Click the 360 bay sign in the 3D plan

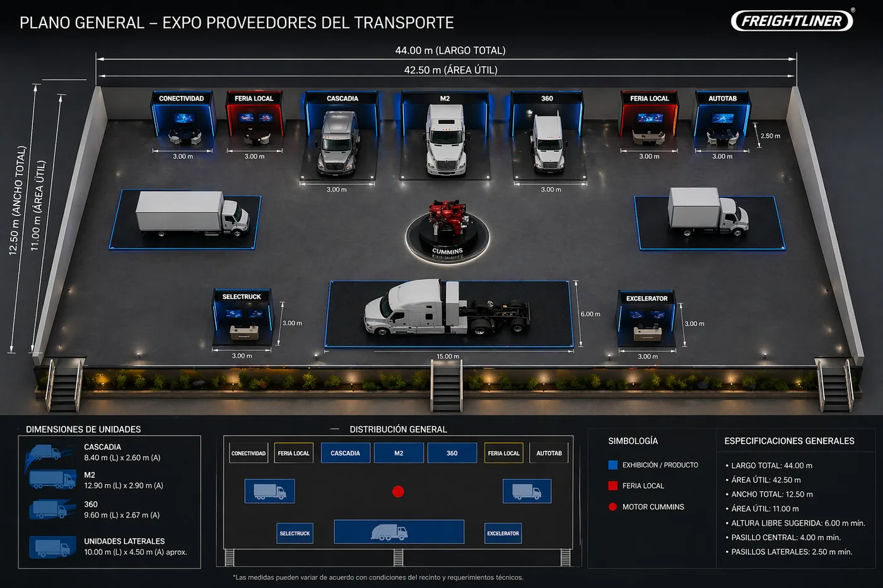click(547, 98)
